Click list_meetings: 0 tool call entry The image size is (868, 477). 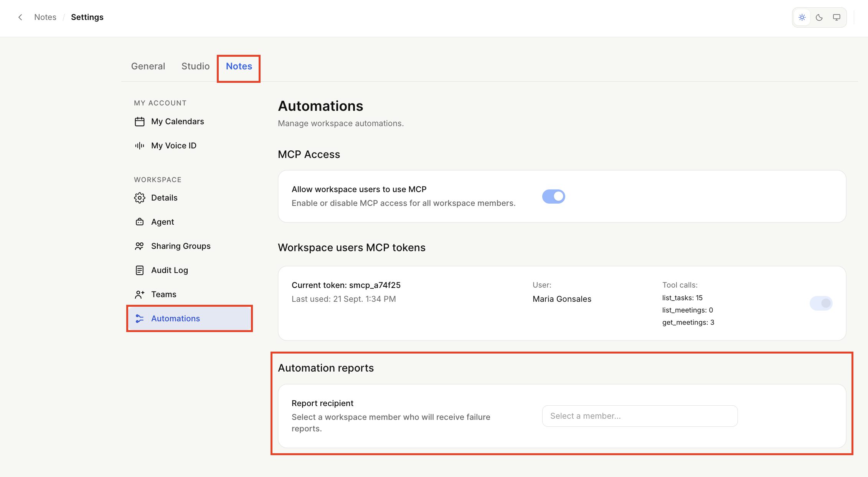[688, 310]
